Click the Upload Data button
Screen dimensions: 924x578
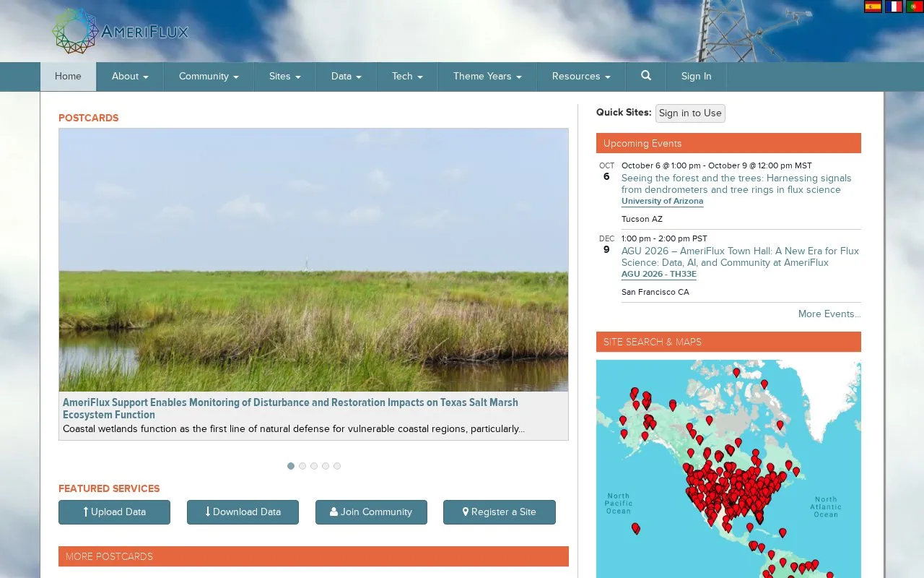(114, 512)
